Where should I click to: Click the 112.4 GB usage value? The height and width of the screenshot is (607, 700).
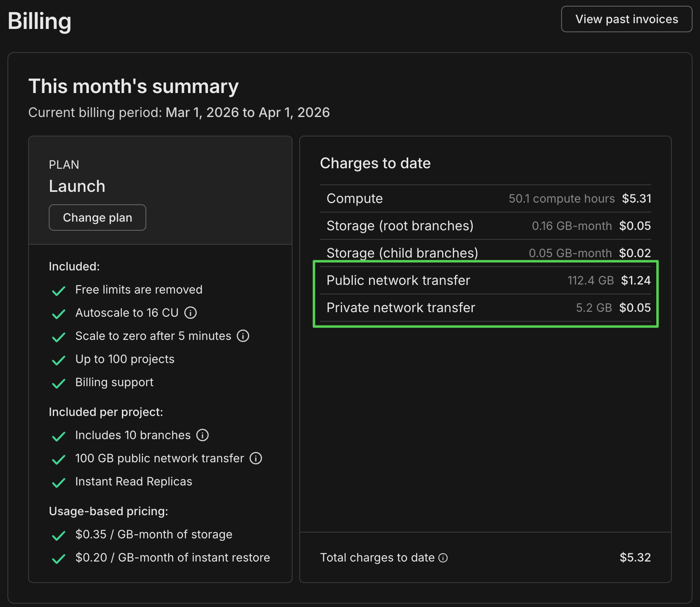(590, 280)
